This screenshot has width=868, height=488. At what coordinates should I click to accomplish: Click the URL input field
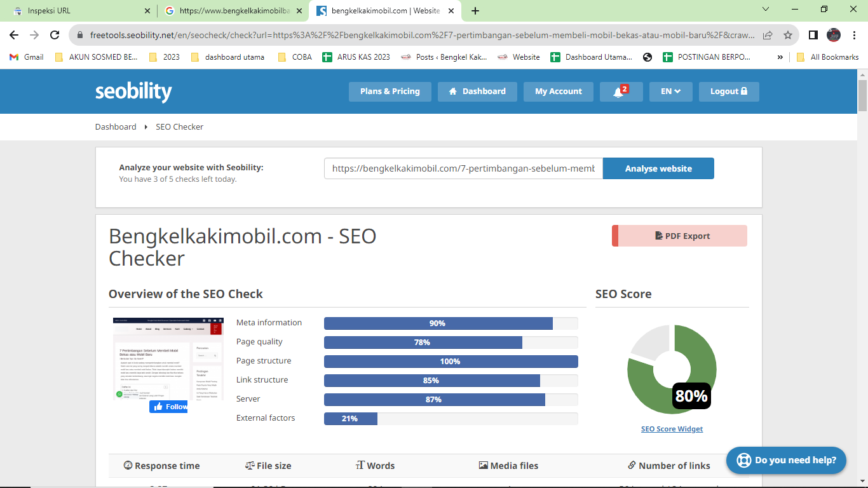(x=463, y=168)
